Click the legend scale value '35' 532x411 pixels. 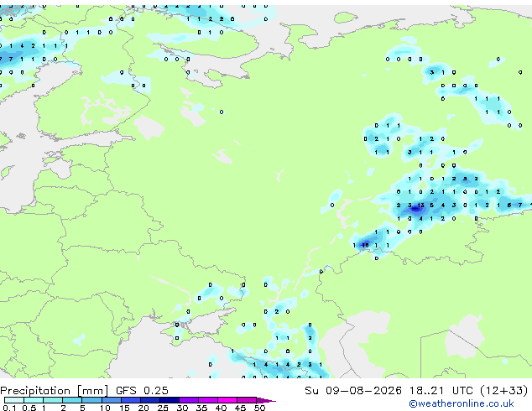coord(201,408)
